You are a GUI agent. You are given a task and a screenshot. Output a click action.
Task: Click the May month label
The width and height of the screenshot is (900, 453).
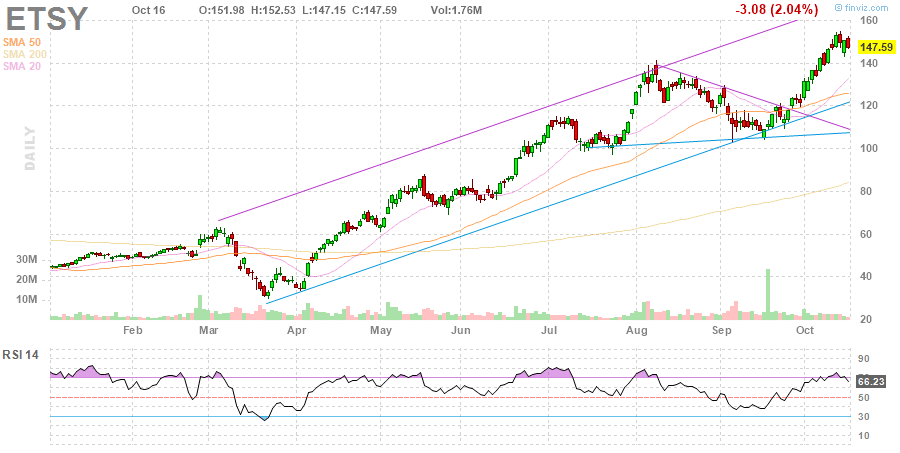tap(381, 331)
